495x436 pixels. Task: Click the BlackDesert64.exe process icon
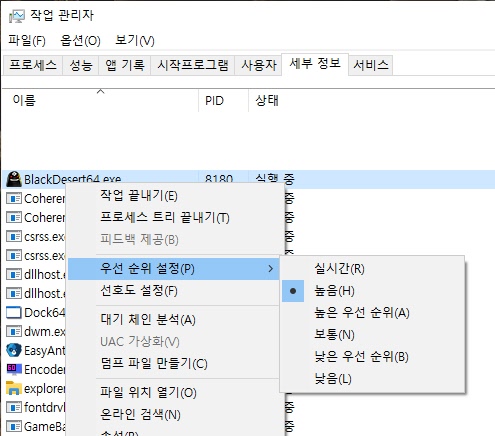coord(14,179)
